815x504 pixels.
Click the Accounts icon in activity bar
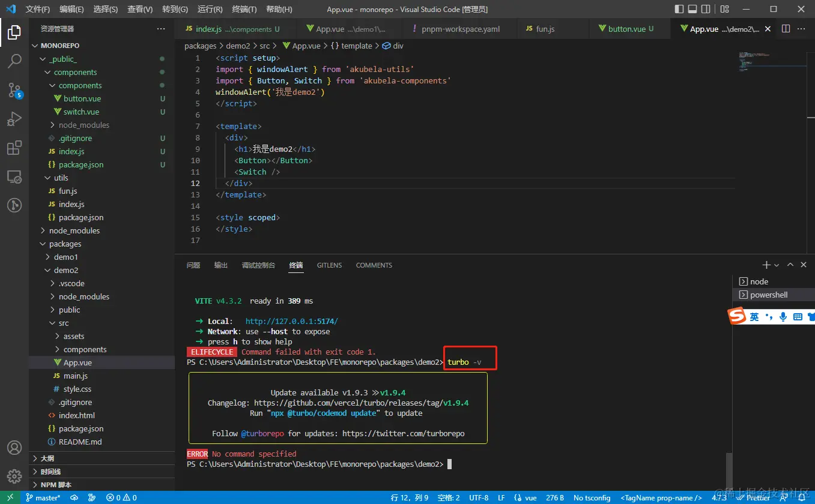click(14, 448)
